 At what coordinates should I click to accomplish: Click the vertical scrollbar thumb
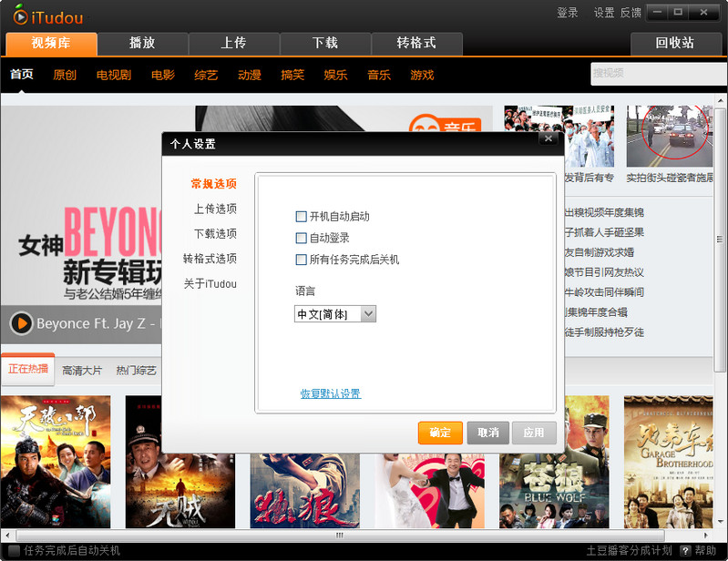720,240
